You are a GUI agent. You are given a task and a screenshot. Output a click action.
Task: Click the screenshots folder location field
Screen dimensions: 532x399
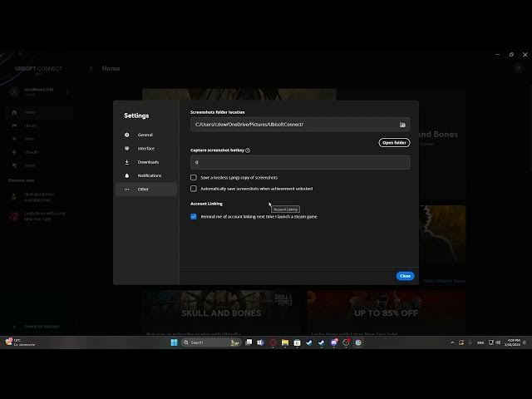tap(300, 125)
